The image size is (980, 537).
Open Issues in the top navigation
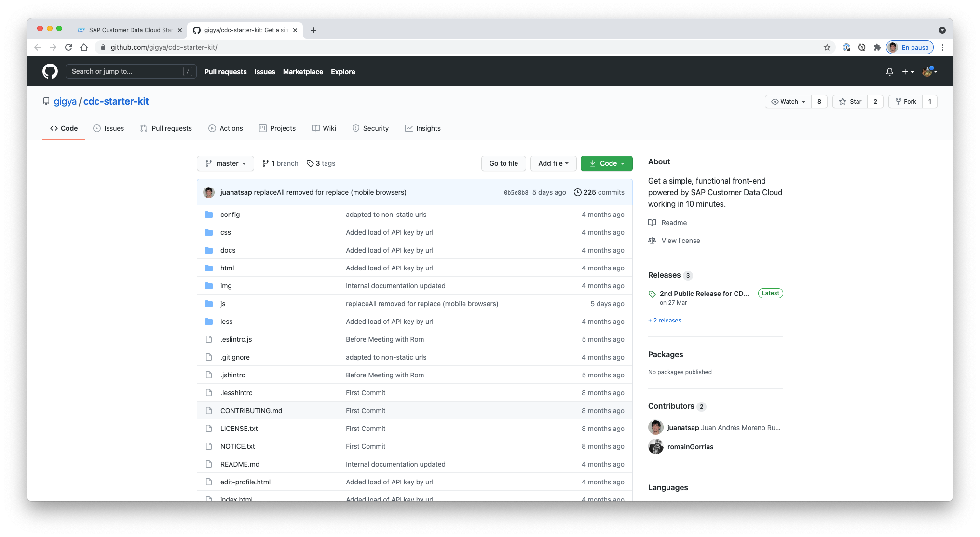(x=265, y=72)
